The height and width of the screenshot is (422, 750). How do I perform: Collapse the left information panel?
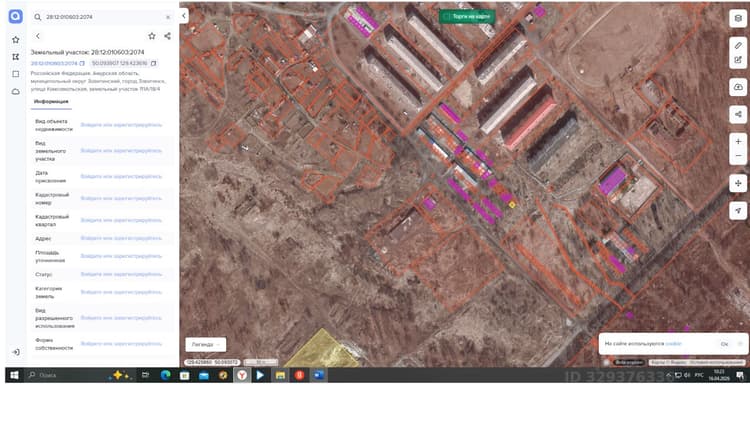(x=184, y=16)
